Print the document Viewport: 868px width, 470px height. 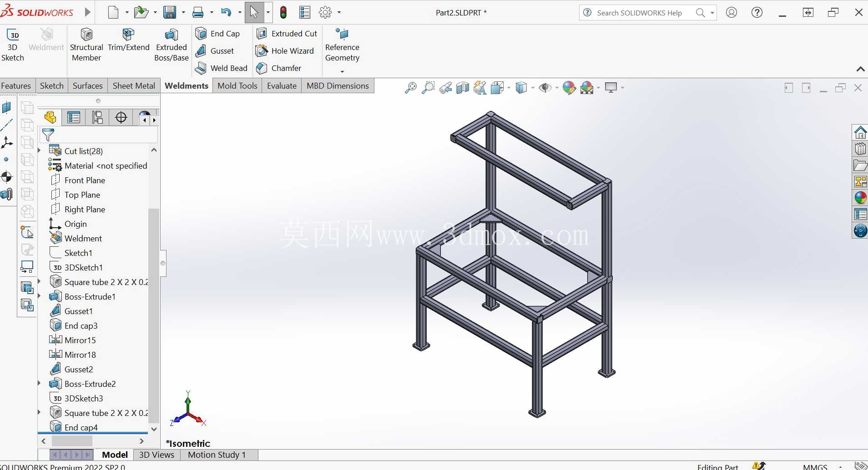[x=198, y=12]
